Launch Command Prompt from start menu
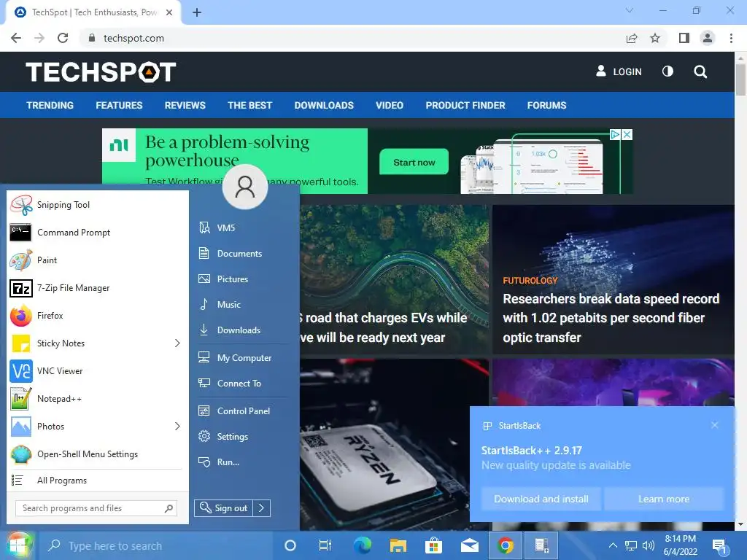This screenshot has width=747, height=560. click(97, 233)
